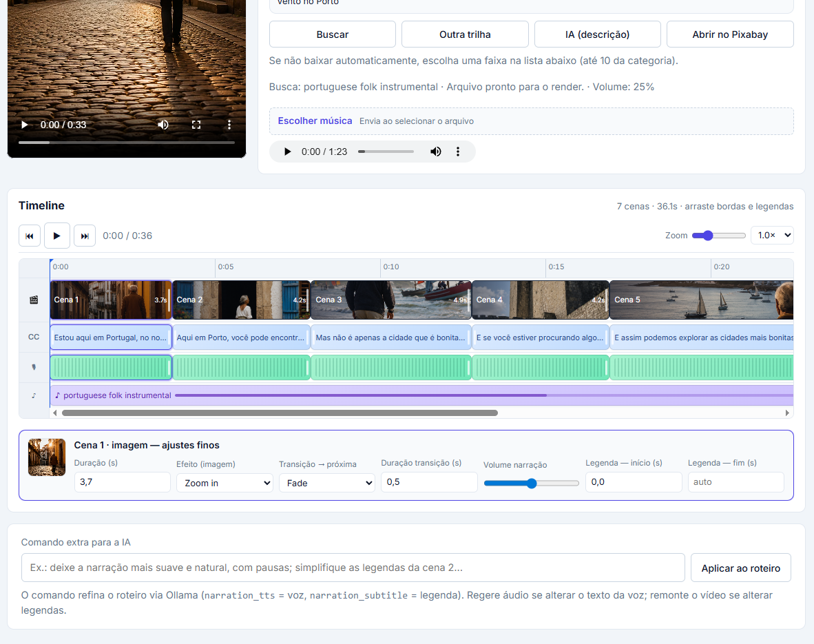This screenshot has height=644, width=814.
Task: Open the Transição Fade dropdown
Action: pos(326,483)
